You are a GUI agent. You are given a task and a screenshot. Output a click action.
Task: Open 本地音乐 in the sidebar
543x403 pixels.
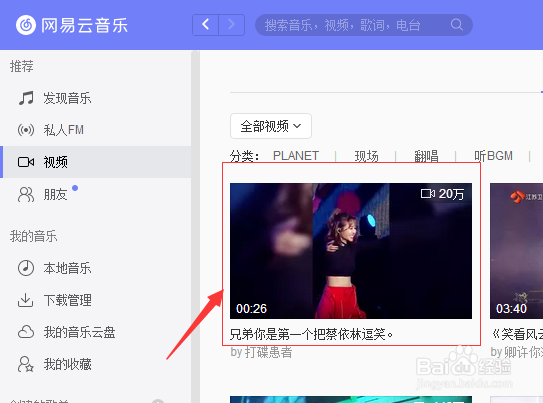point(67,268)
